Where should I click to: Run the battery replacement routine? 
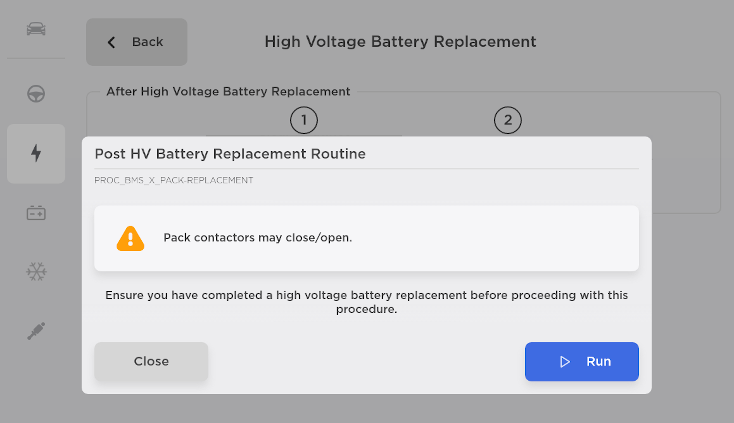581,361
